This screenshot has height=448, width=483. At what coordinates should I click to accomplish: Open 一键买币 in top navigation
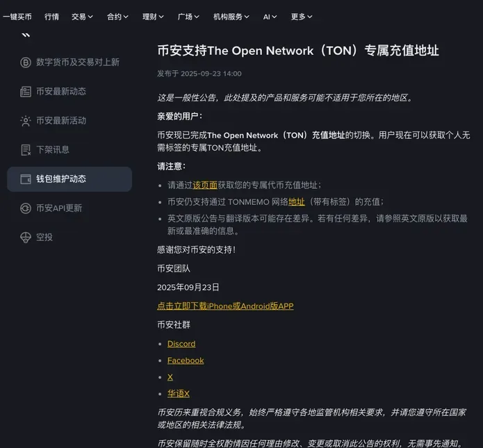(17, 17)
